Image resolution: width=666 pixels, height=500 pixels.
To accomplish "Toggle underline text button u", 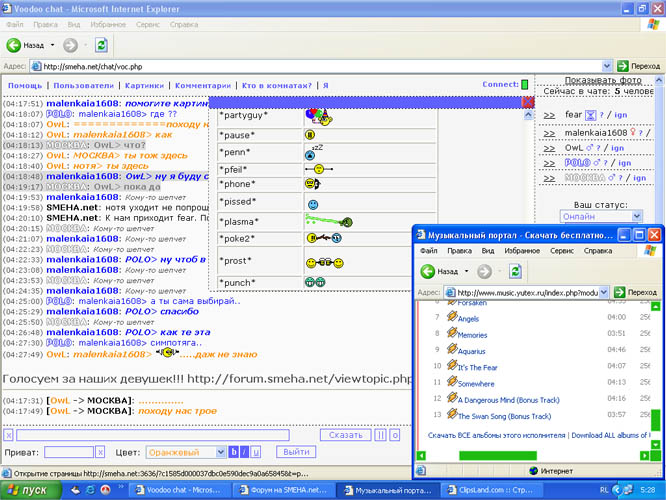I will point(256,452).
